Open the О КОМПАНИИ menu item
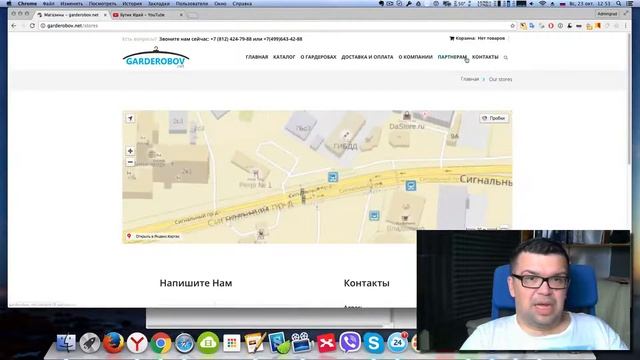The height and width of the screenshot is (360, 640). tap(416, 57)
